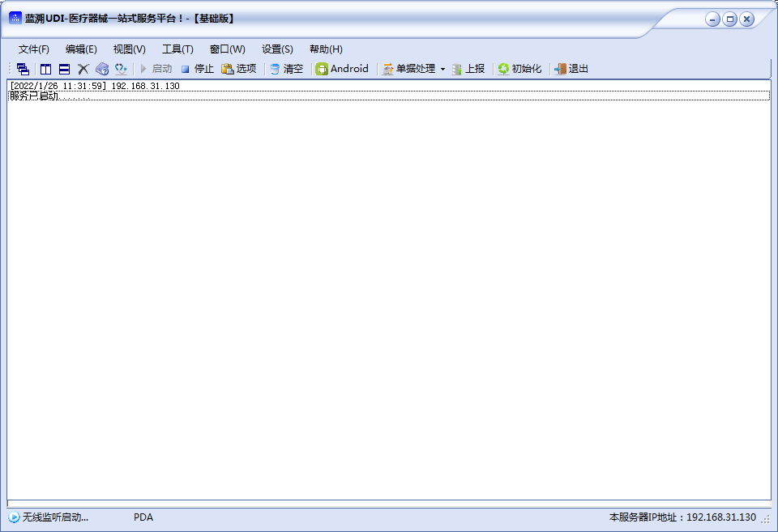Open the 文件(F) menu
This screenshot has width=778, height=532.
pyautogui.click(x=34, y=49)
